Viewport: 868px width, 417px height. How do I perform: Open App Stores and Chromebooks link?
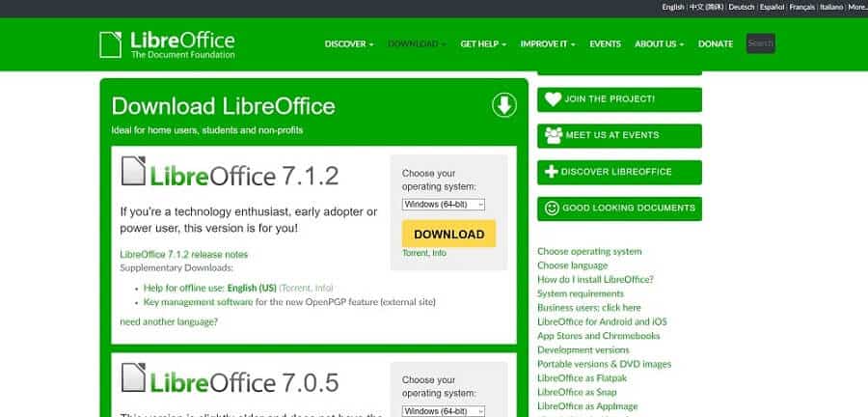point(598,336)
